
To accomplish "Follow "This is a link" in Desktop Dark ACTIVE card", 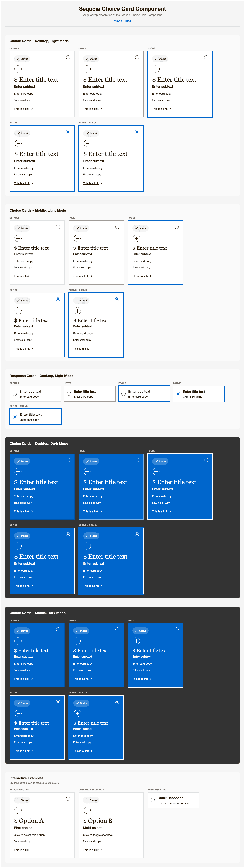I will pos(22,586).
